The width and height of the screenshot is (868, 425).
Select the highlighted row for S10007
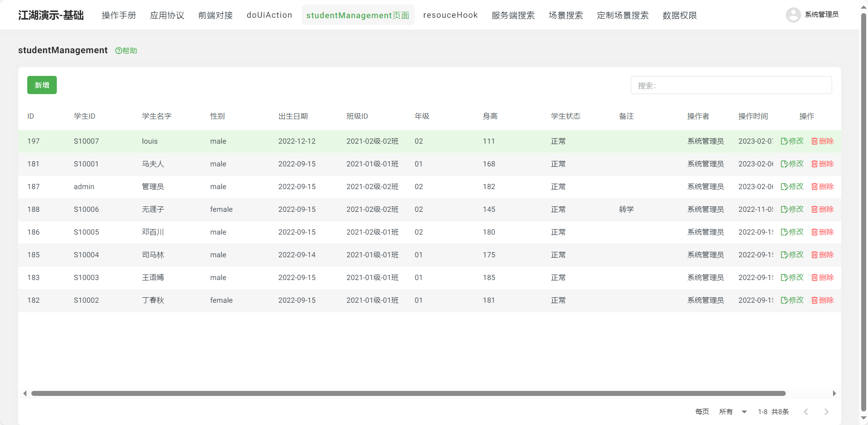point(318,141)
